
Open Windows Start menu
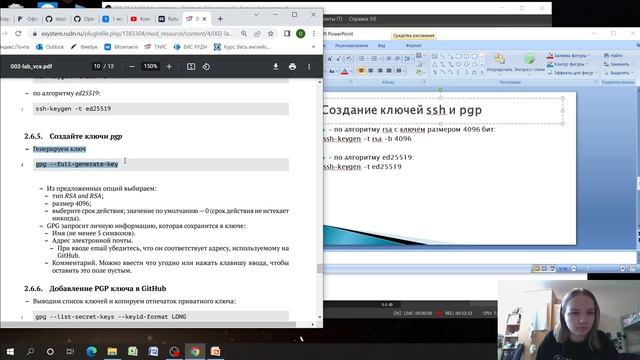(10, 351)
